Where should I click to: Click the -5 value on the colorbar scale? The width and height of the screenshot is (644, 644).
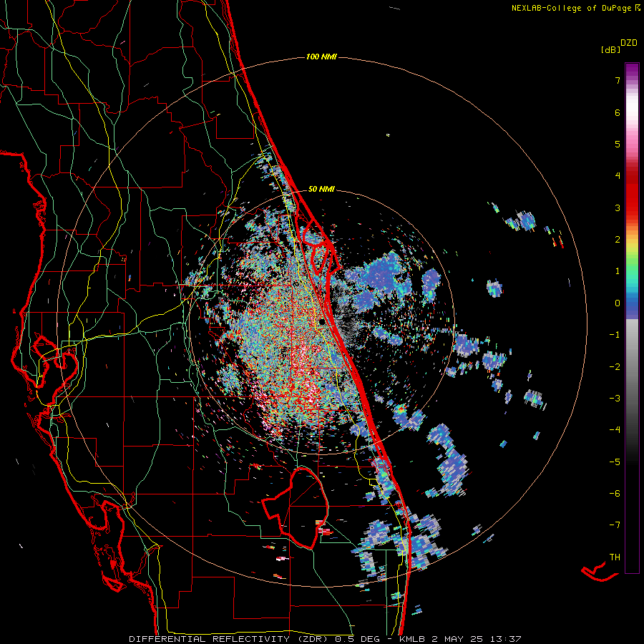[615, 462]
